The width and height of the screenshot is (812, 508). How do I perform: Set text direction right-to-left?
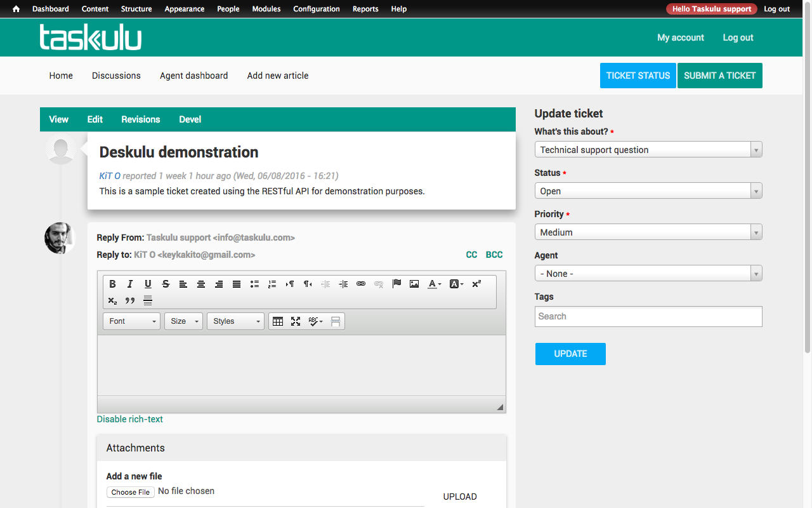pos(308,284)
